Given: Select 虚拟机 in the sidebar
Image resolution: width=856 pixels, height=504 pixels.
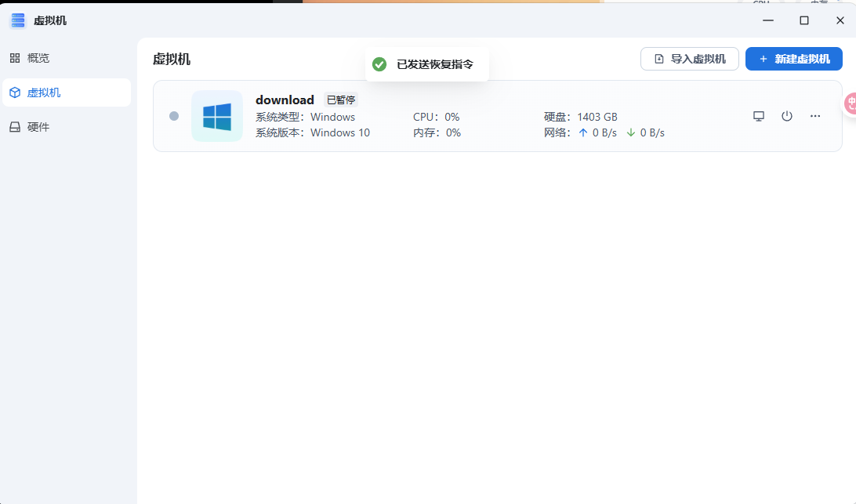Looking at the screenshot, I should click(43, 92).
